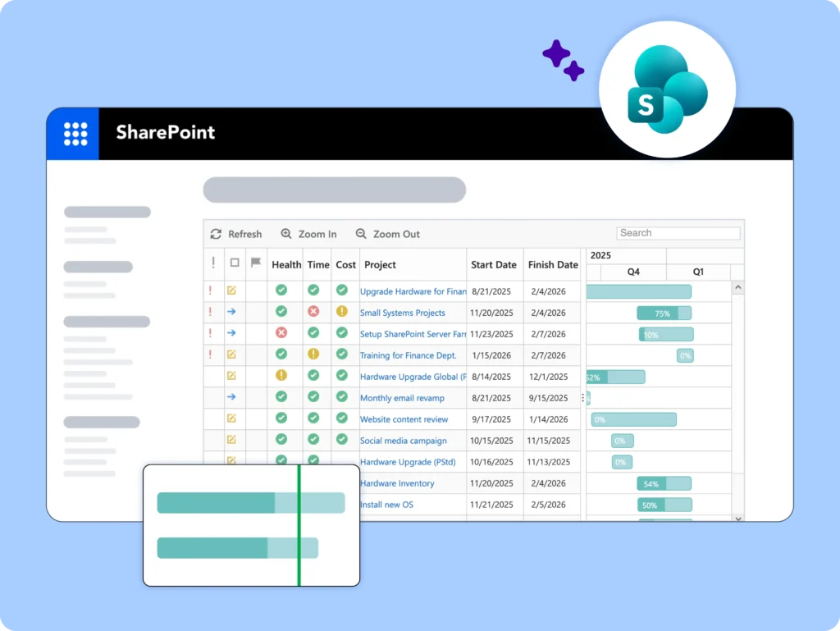Click the Project column header
The image size is (840, 631).
click(x=380, y=265)
